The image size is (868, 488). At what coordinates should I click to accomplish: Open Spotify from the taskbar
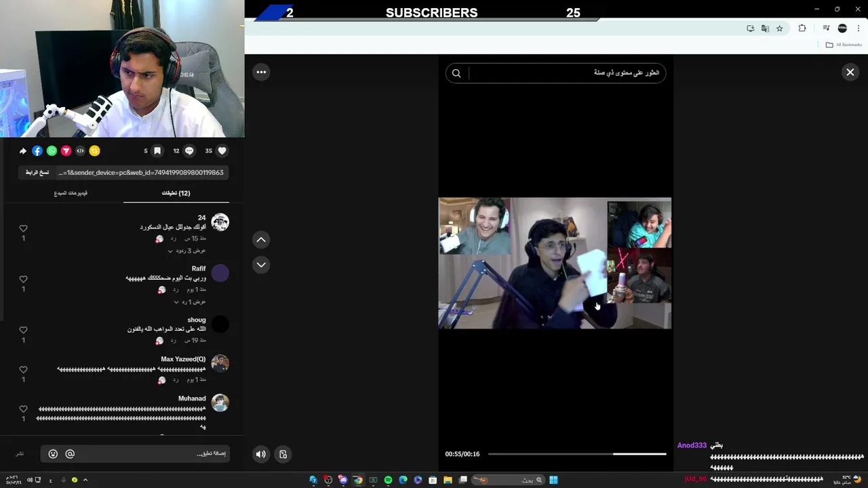click(x=388, y=480)
